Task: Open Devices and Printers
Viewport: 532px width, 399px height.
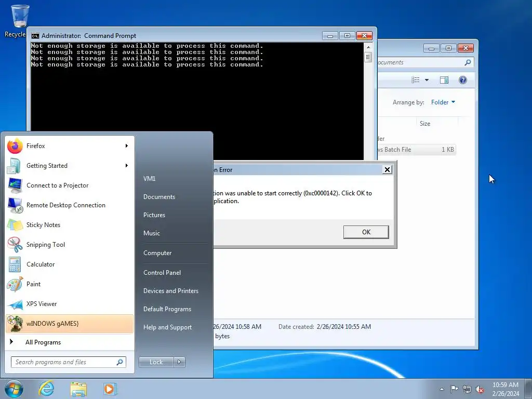Action: 170,291
